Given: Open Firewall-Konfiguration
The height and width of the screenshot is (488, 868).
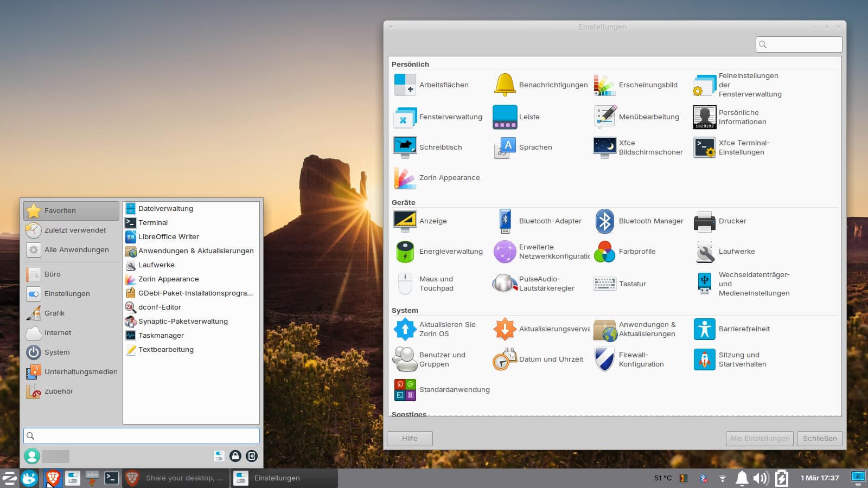Looking at the screenshot, I should pos(629,359).
